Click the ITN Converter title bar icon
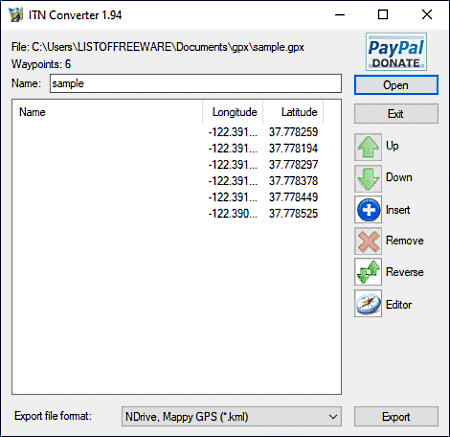Screen dimensions: 450x437 tap(16, 15)
